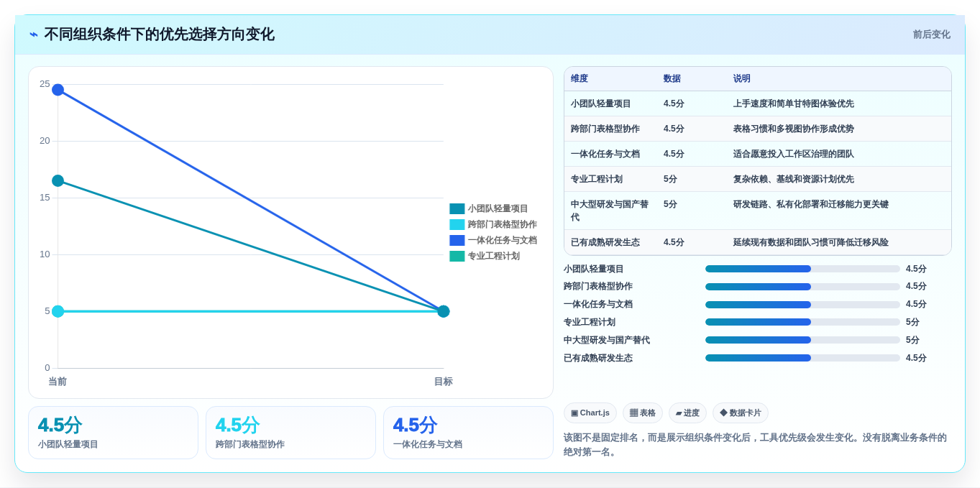Click the data point at 目标 value 5
The height and width of the screenshot is (488, 980).
[444, 311]
